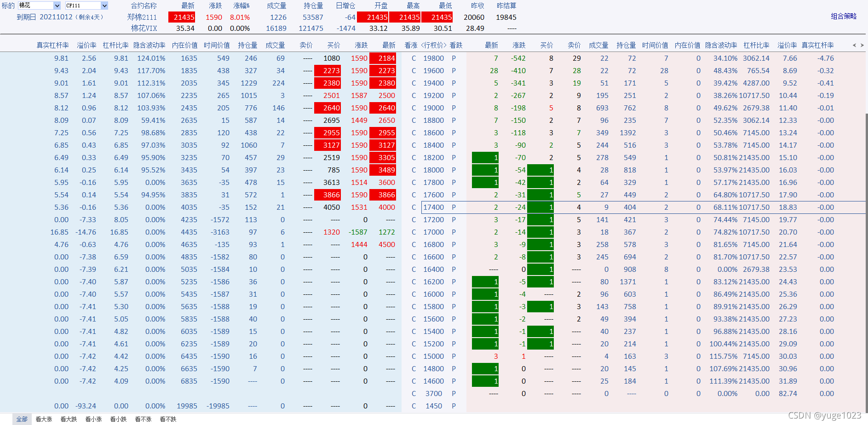Select strike price 17000 cell

pos(434,232)
